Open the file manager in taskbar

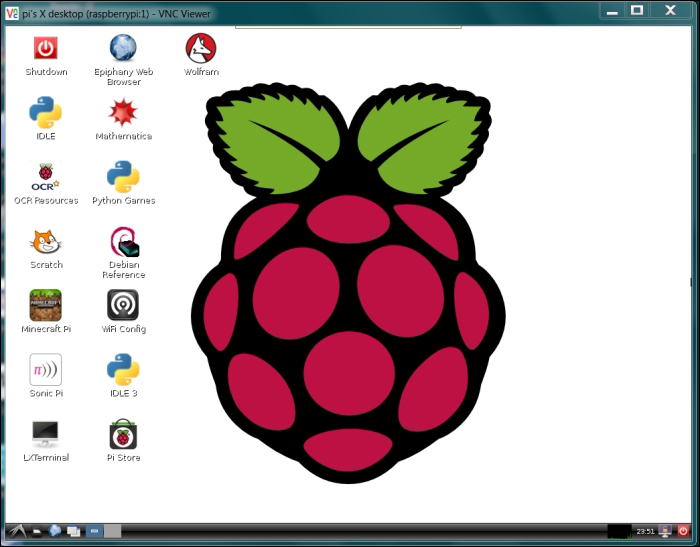pyautogui.click(x=37, y=531)
